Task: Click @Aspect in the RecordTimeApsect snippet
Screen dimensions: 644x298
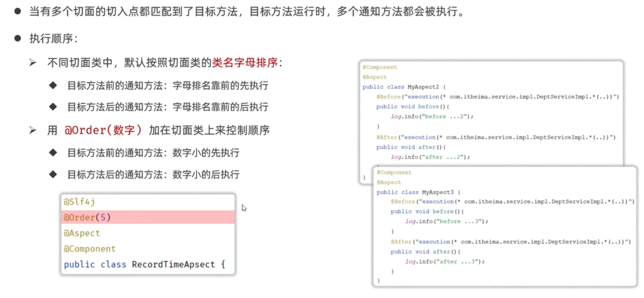Action: 82,233
